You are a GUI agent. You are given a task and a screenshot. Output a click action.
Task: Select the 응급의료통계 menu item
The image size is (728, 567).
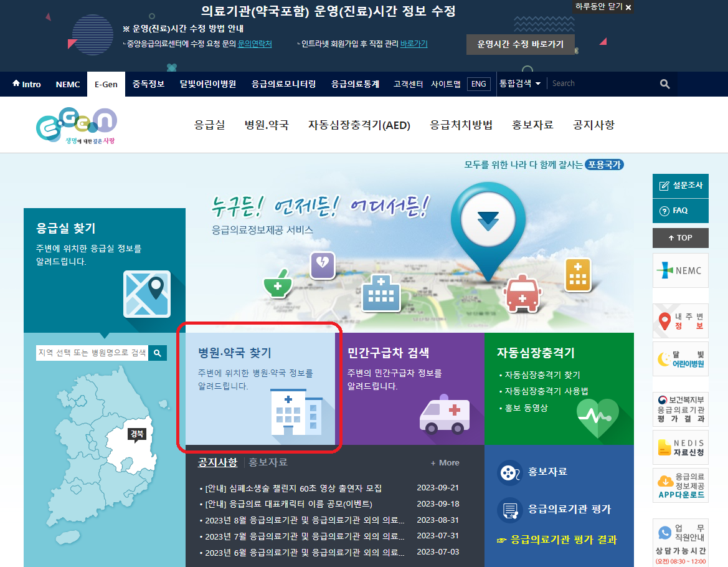(355, 83)
